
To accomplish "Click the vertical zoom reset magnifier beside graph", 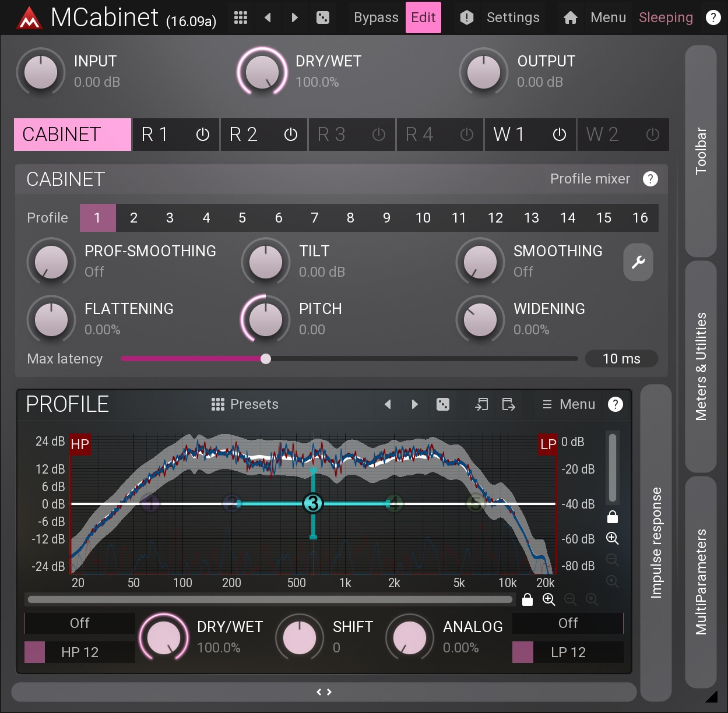I will tap(612, 581).
